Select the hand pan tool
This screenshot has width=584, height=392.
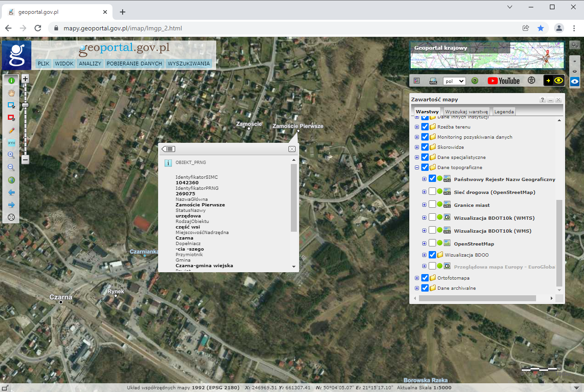(x=12, y=93)
